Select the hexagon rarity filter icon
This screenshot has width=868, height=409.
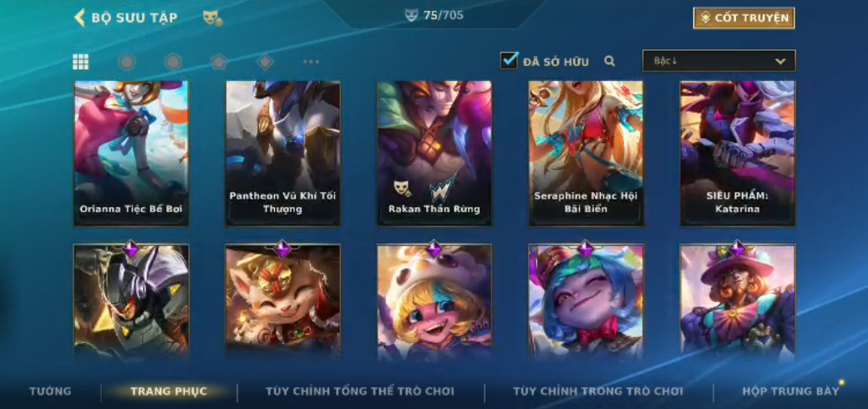tap(173, 62)
